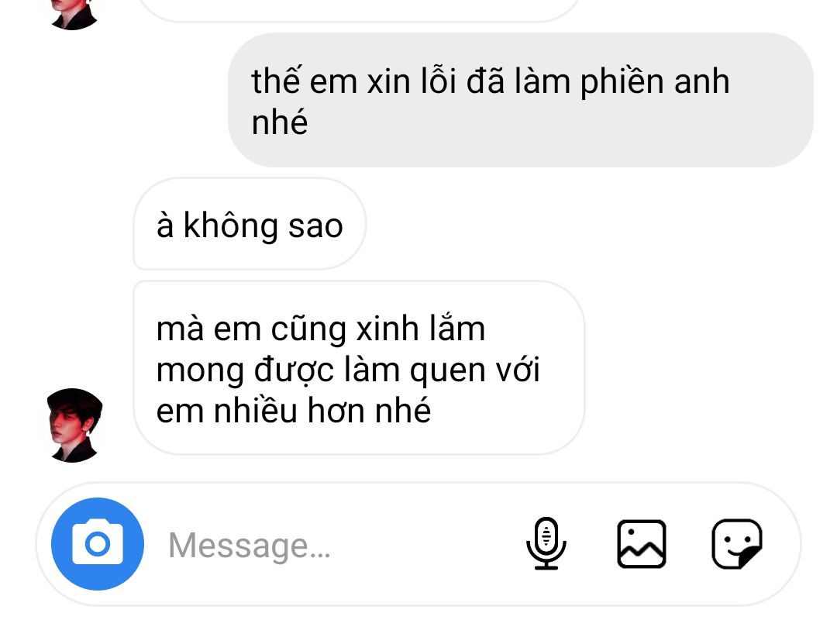Click the line "mong được làm quen với"
This screenshot has width=837, height=644.
click(348, 370)
